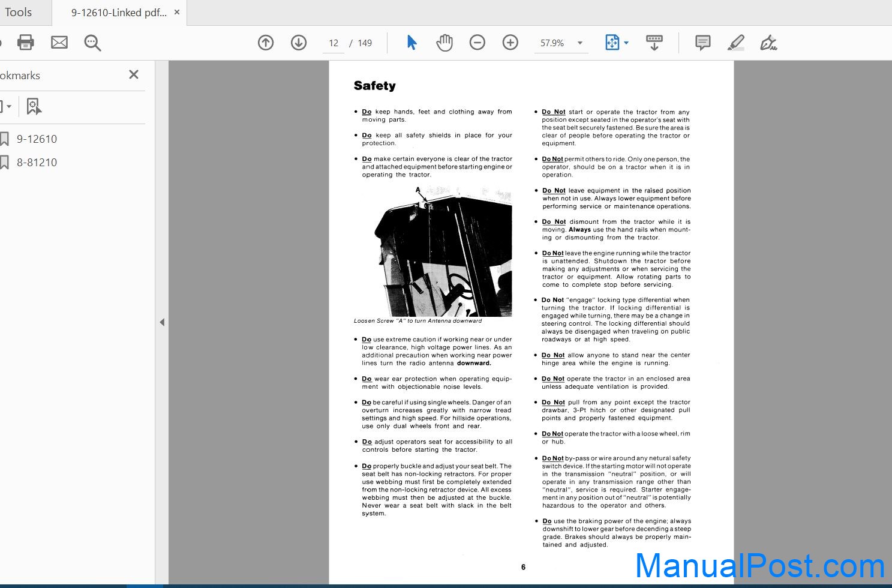
Task: Click the find current bookmark icon
Action: point(34,107)
